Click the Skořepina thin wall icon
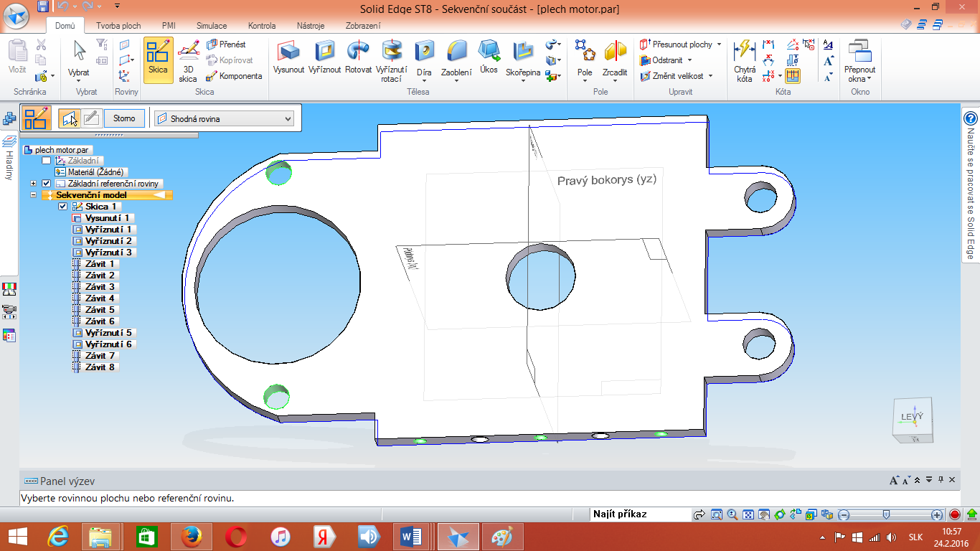 coord(523,52)
